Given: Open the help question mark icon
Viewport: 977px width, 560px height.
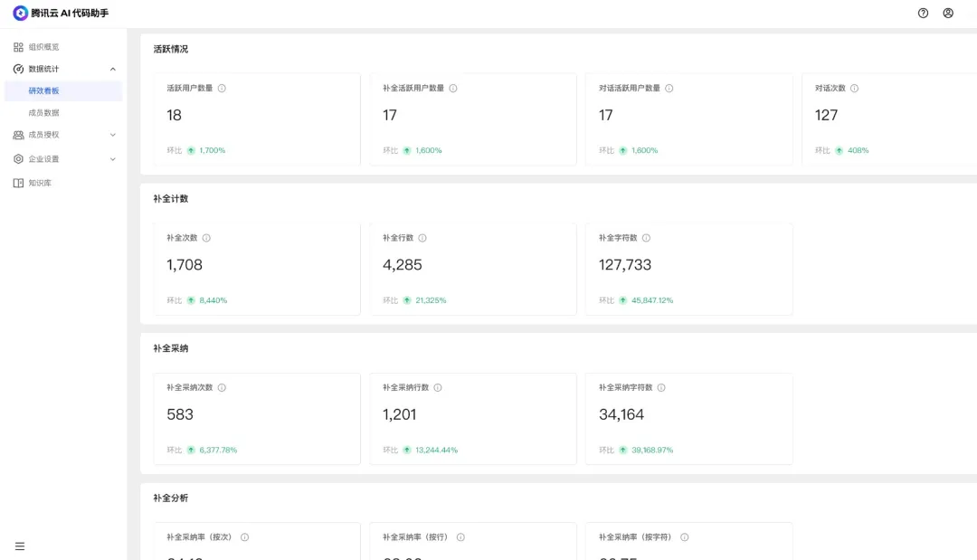Looking at the screenshot, I should pyautogui.click(x=923, y=13).
